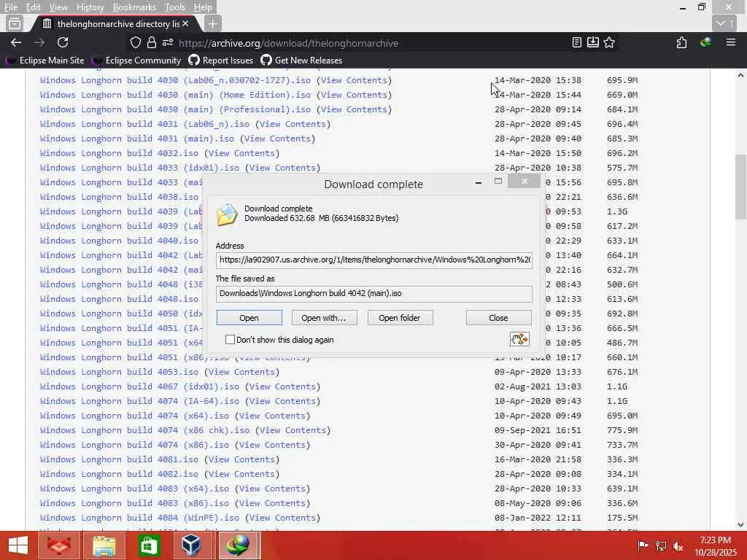This screenshot has width=747, height=560.
Task: Open the History menu
Action: (90, 7)
